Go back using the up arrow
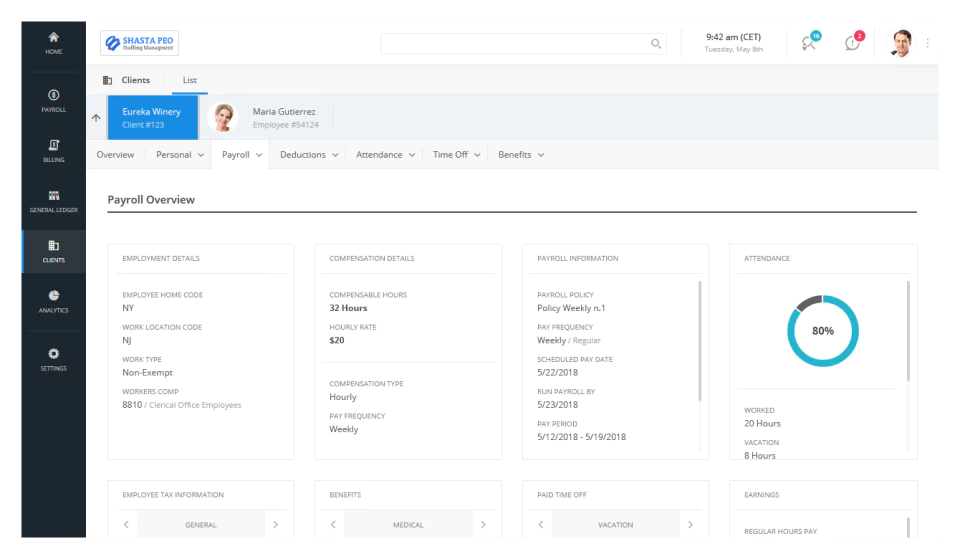This screenshot has height=559, width=960. (96, 118)
